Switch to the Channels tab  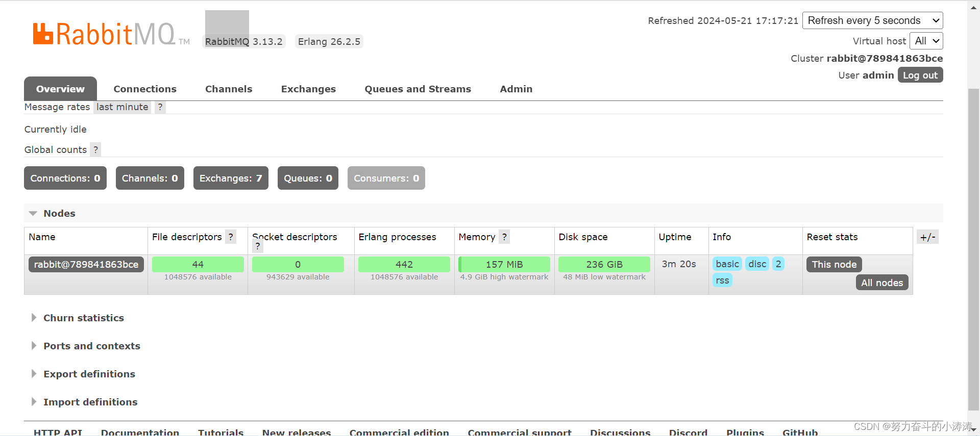tap(229, 89)
